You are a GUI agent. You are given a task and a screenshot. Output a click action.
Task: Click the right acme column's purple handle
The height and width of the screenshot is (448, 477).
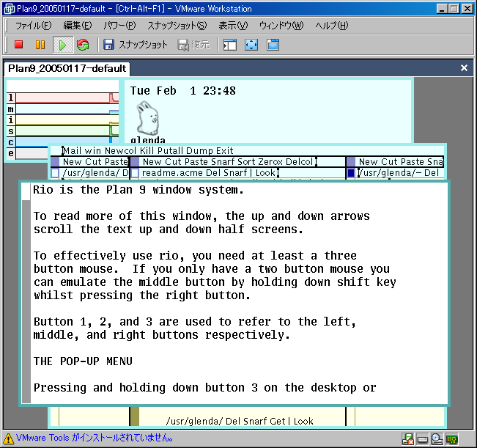click(351, 161)
